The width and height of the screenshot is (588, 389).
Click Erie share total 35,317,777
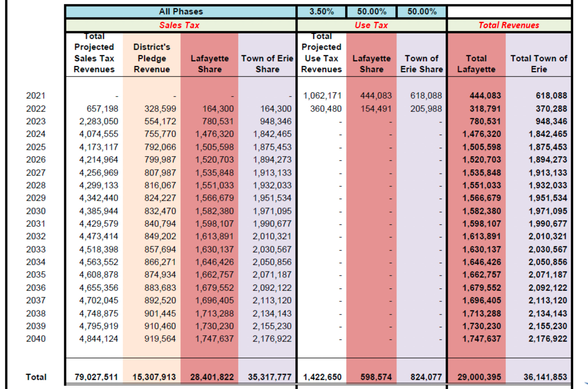[270, 377]
